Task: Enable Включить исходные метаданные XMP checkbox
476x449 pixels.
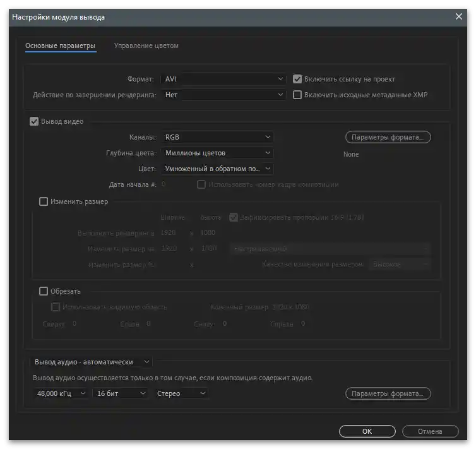Action: click(298, 95)
